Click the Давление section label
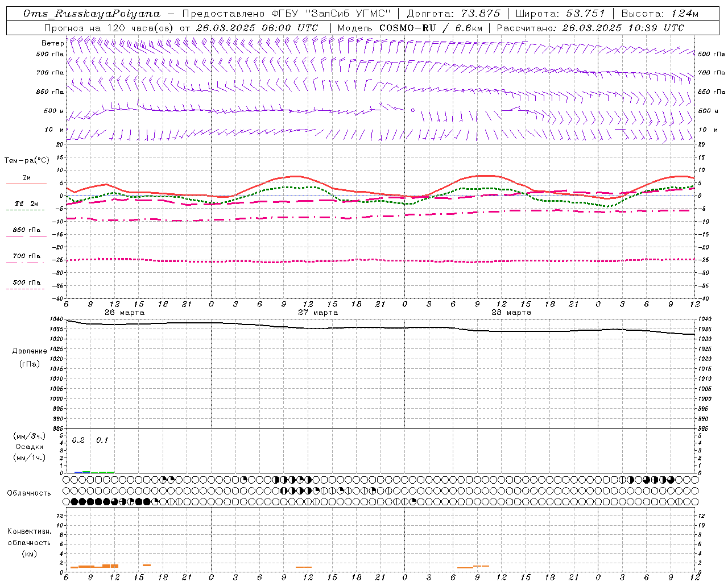 pos(30,351)
